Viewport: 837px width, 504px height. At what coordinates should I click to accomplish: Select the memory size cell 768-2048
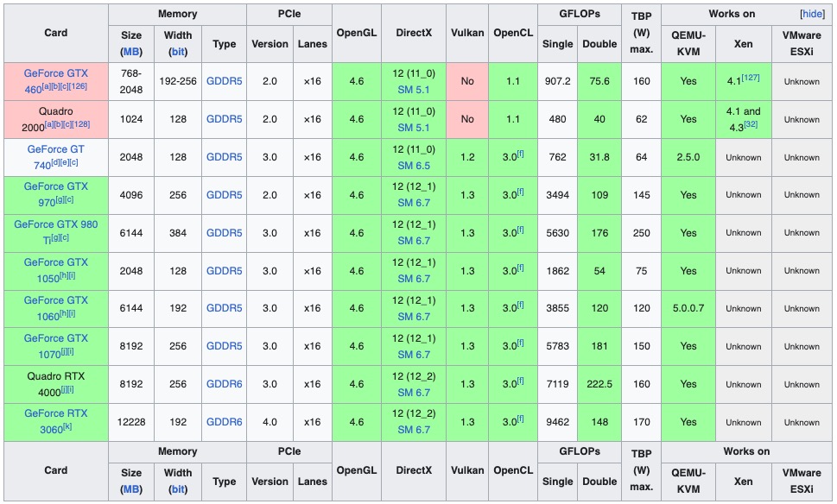coord(131,82)
